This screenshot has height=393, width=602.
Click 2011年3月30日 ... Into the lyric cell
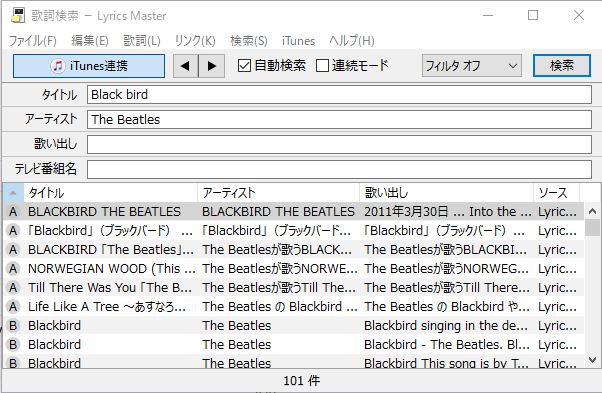click(x=448, y=212)
